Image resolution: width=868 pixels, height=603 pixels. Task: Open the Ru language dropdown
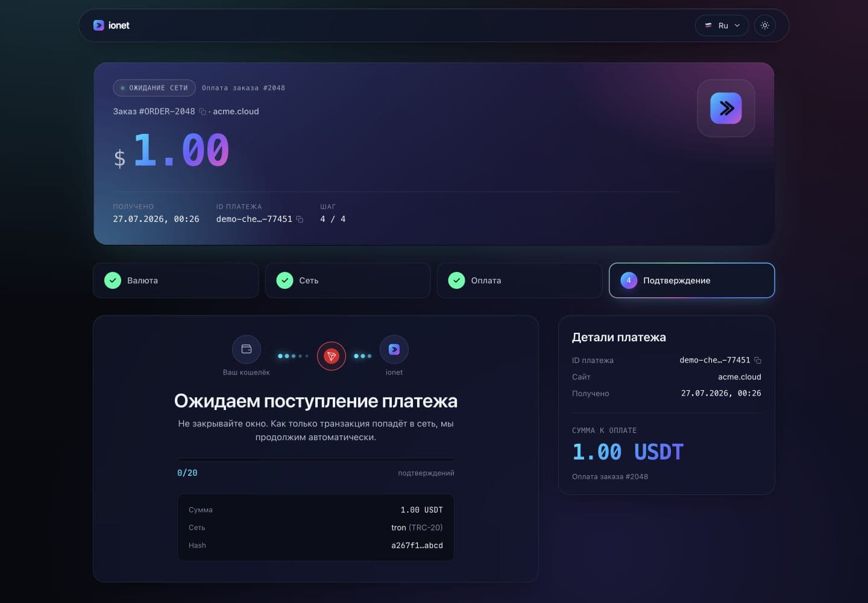click(722, 25)
